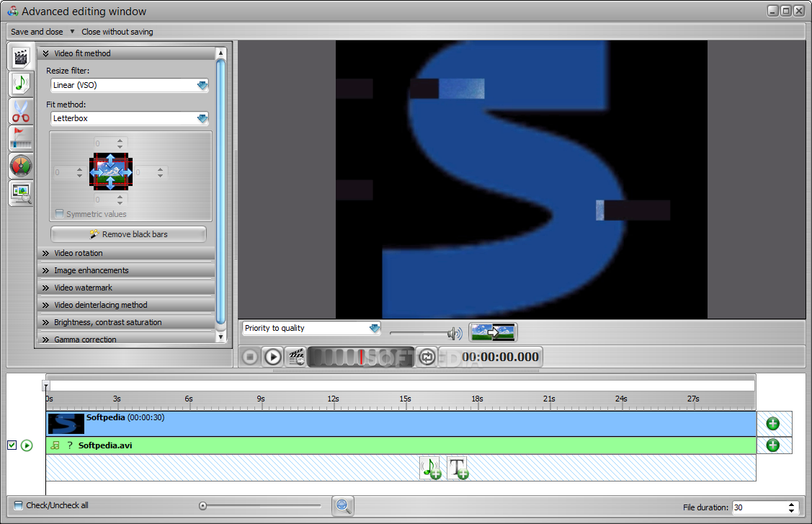Click the play button in player
Image resolution: width=812 pixels, height=524 pixels.
[x=273, y=357]
